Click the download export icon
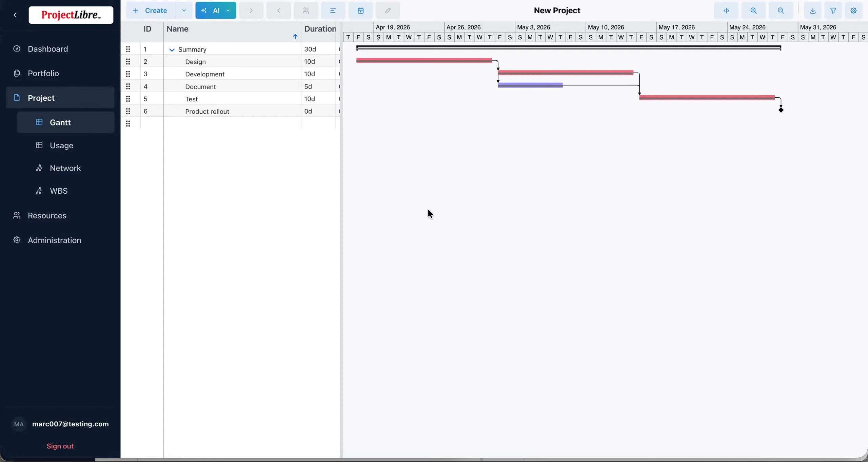Image resolution: width=868 pixels, height=462 pixels. pyautogui.click(x=813, y=11)
